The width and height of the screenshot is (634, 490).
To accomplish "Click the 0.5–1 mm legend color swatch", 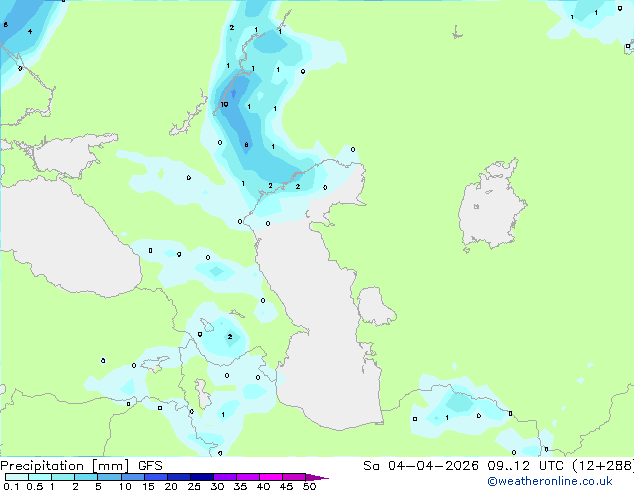I will (40, 477).
